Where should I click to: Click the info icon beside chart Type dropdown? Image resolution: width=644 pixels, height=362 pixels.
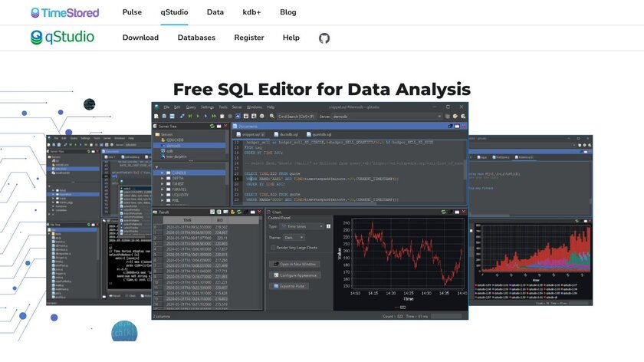coord(328,226)
